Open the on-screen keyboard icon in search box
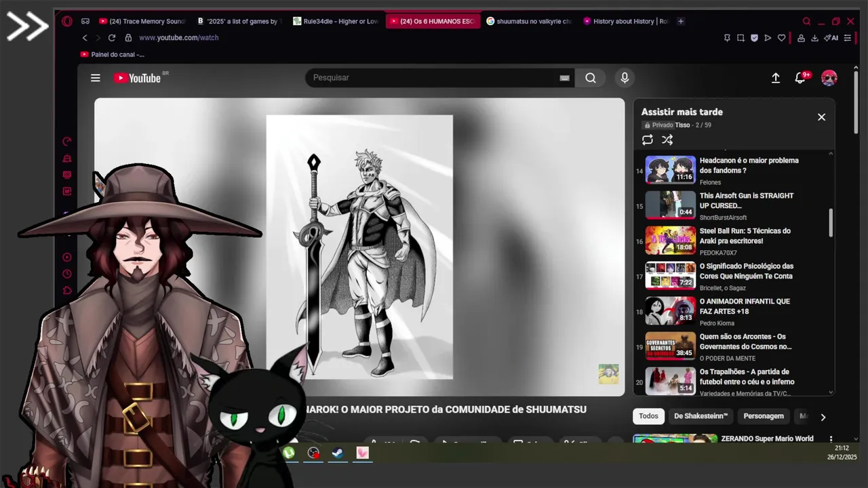Screen dimensions: 868x488 click(x=564, y=78)
